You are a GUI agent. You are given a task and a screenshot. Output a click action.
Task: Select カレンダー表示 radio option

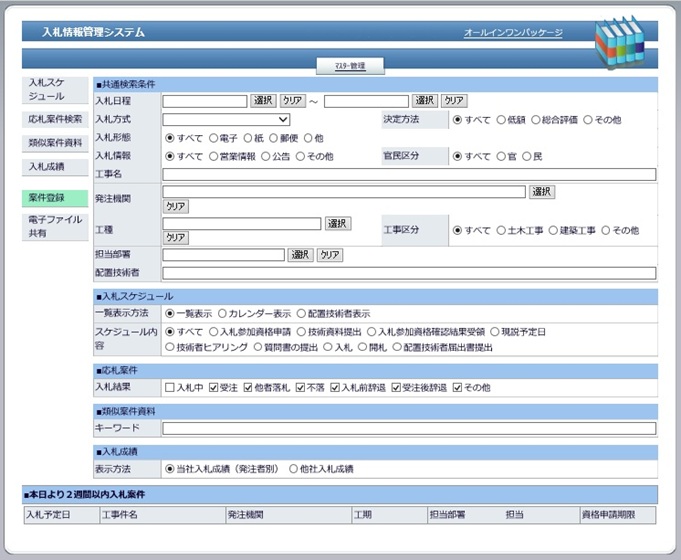pos(222,313)
